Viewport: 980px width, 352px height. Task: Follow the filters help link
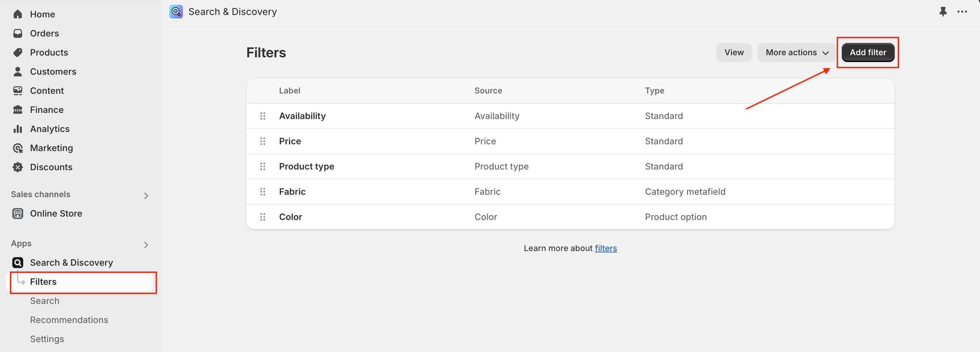point(606,248)
